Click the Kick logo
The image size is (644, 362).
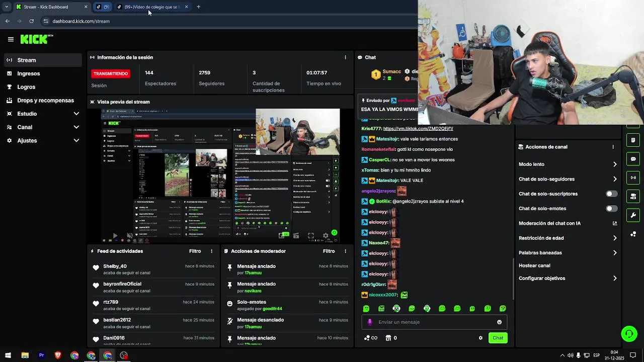(36, 39)
